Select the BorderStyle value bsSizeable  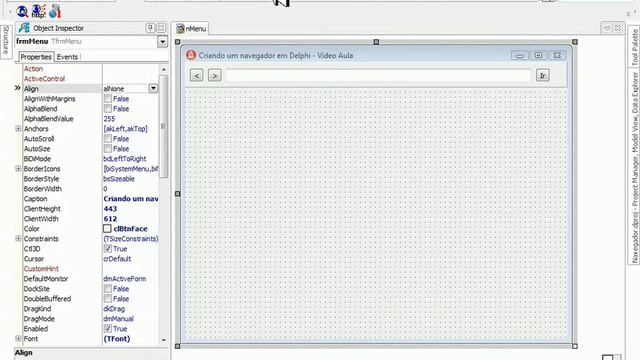pyautogui.click(x=119, y=179)
